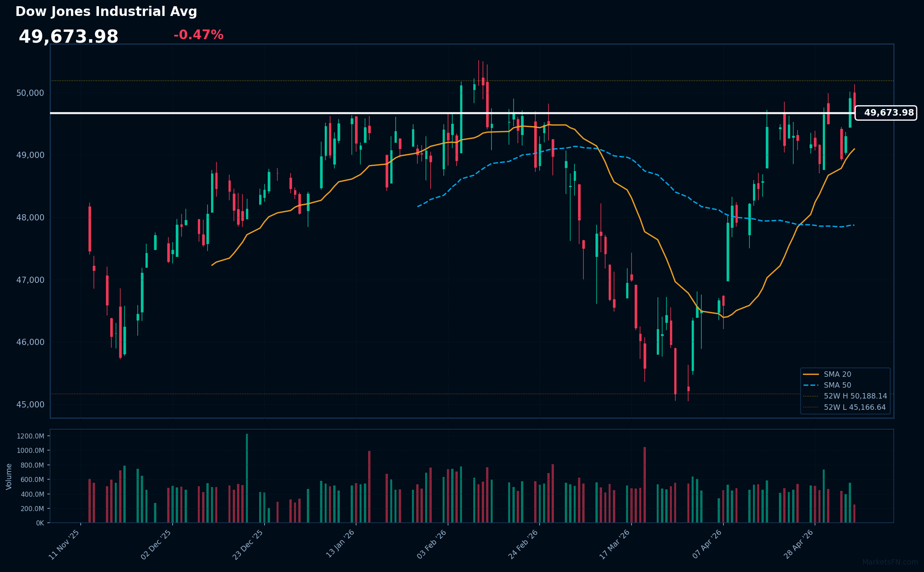Image resolution: width=924 pixels, height=572 pixels.
Task: Click the tallest volume bar above 1200.0M
Action: tap(247, 478)
